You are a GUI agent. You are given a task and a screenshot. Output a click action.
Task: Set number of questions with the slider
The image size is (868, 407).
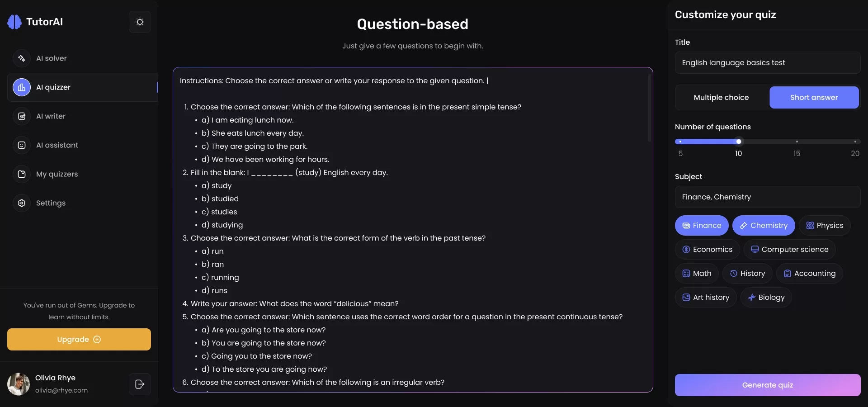[x=738, y=142]
